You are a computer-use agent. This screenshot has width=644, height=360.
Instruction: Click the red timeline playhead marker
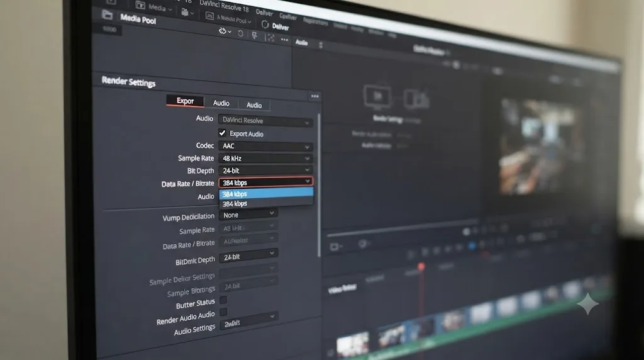point(421,267)
